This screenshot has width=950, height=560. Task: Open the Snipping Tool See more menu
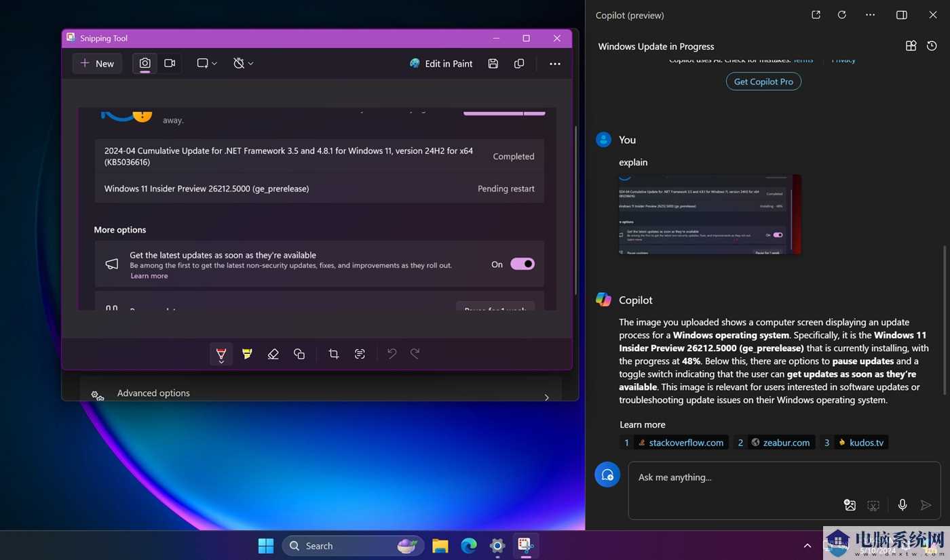click(555, 63)
